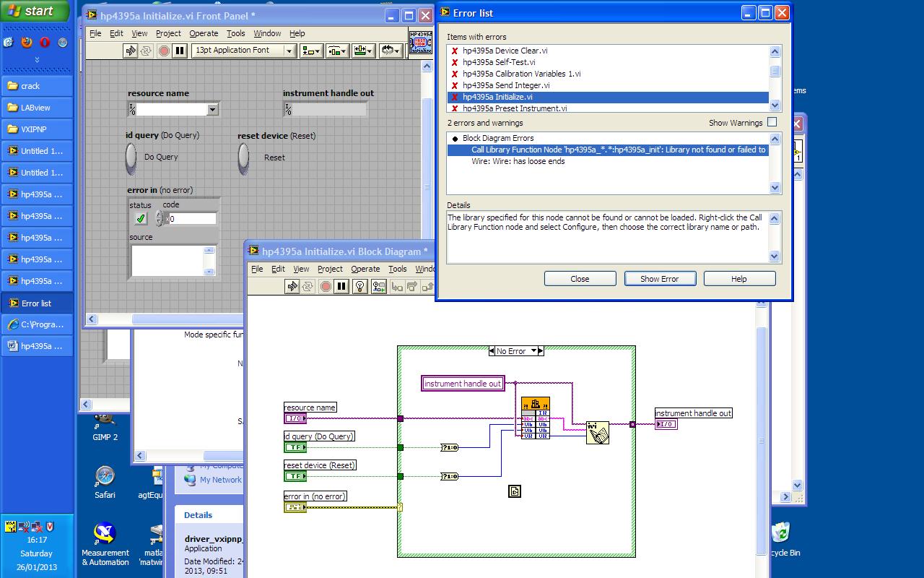Click Abort Execution in Block Diagram toolbar

pyautogui.click(x=326, y=287)
